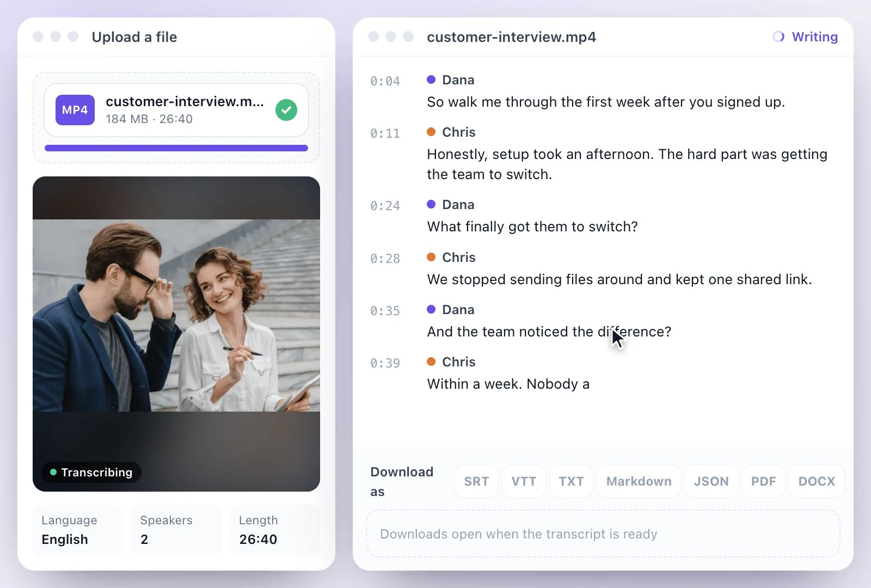
Task: Click the line "And the team noticed the difference?"
Action: [x=549, y=332]
